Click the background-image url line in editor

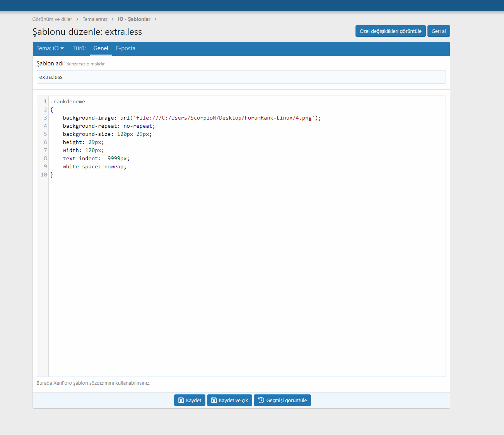coord(192,118)
